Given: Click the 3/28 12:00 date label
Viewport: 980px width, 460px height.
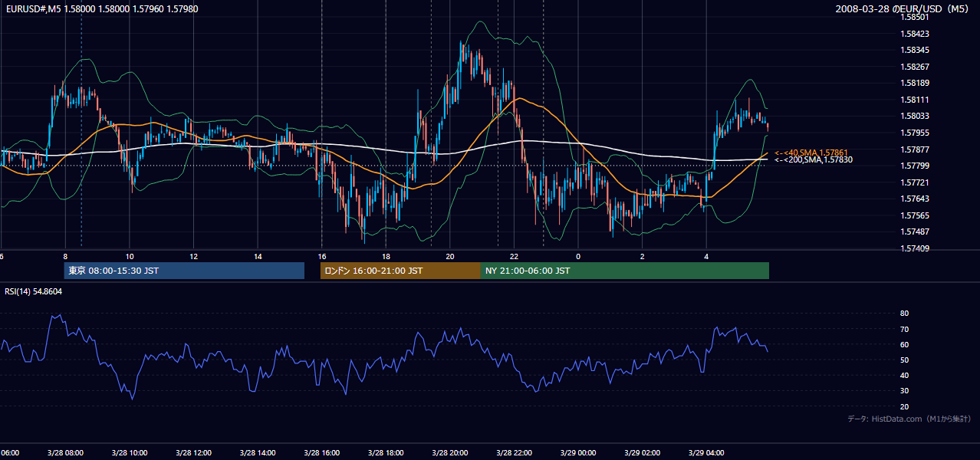Looking at the screenshot, I should click(193, 453).
